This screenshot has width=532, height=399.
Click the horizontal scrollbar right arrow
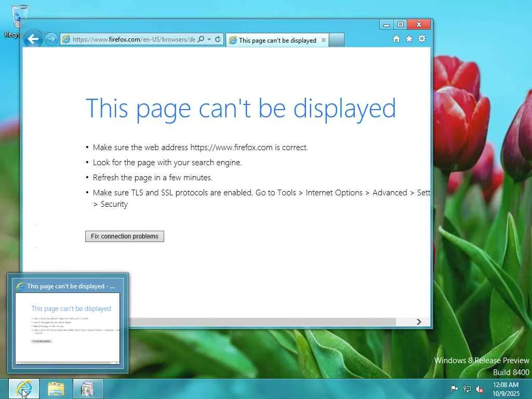(419, 322)
